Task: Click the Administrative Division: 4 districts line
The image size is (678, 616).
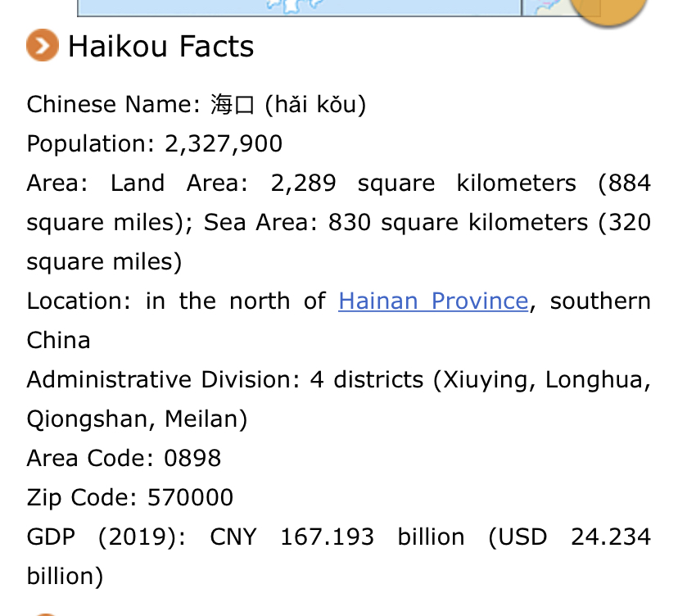Action: [x=338, y=380]
